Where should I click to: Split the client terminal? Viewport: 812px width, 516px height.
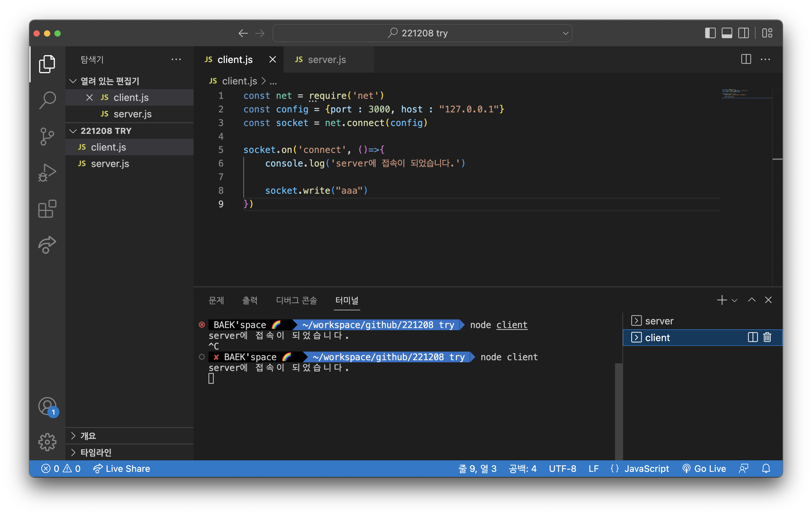752,337
